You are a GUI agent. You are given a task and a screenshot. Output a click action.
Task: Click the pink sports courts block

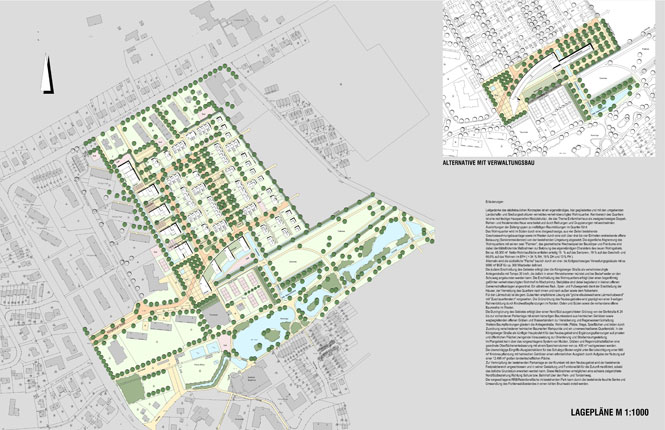(x=246, y=289)
